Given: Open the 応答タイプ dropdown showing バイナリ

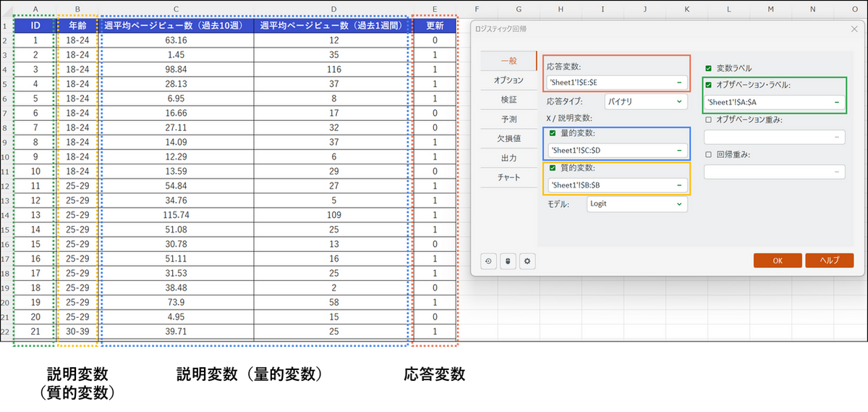Looking at the screenshot, I should tap(645, 101).
